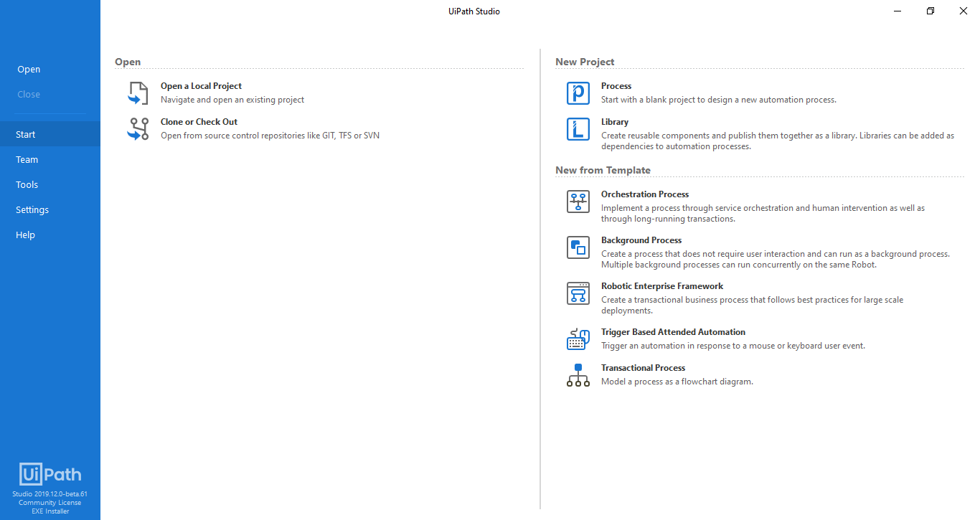Switch to the Start tab
The image size is (980, 520).
(x=50, y=134)
